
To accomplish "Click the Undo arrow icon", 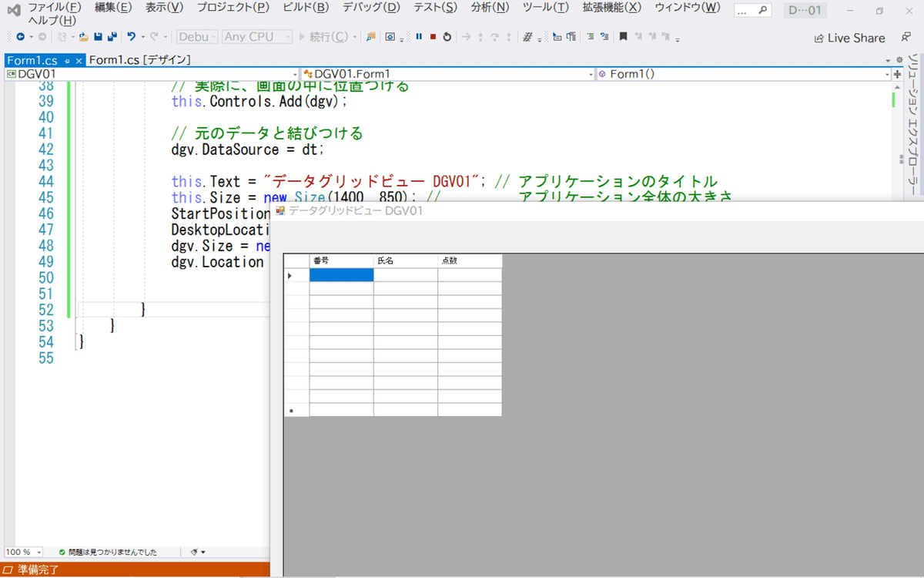I will [x=132, y=37].
